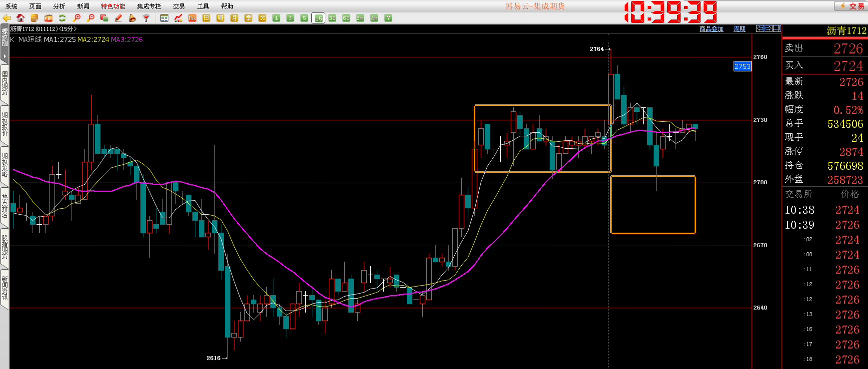Select the 2hr chart period
Screen dimensions: 868x369
click(x=360, y=18)
